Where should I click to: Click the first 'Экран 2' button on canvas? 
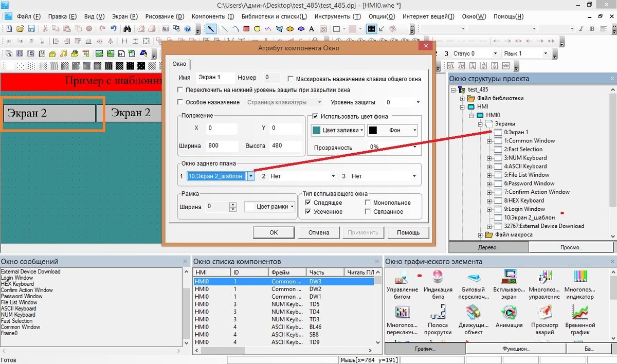click(49, 113)
